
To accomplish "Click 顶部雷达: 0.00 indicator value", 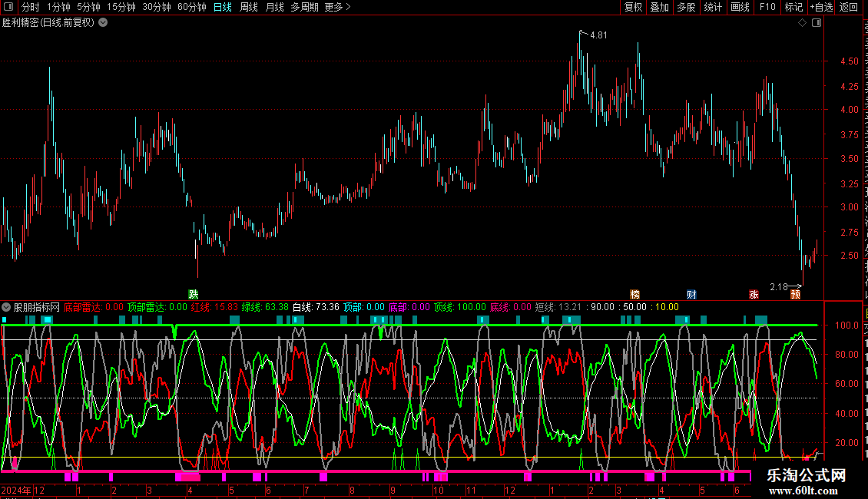I will (157, 307).
